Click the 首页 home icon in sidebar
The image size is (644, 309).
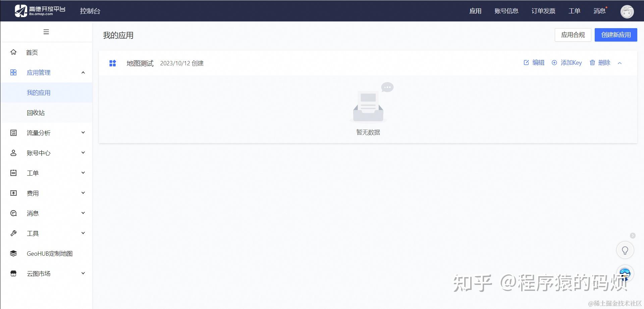(13, 52)
